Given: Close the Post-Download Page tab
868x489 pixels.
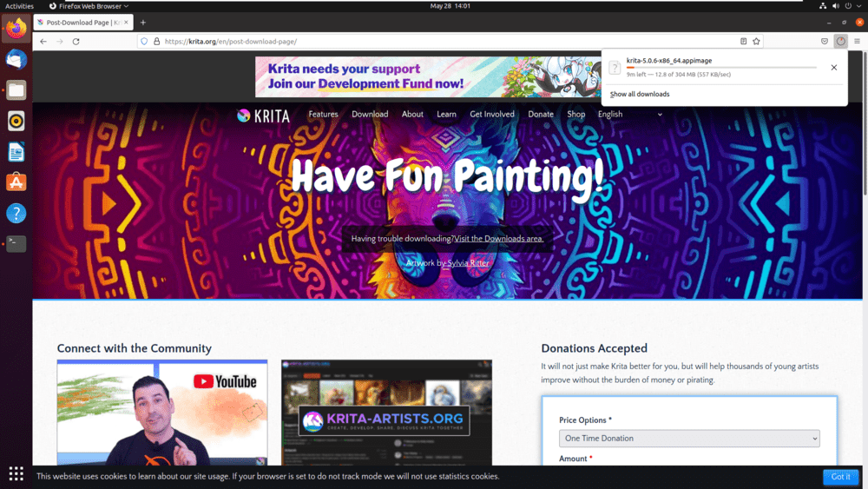Looking at the screenshot, I should tap(126, 23).
